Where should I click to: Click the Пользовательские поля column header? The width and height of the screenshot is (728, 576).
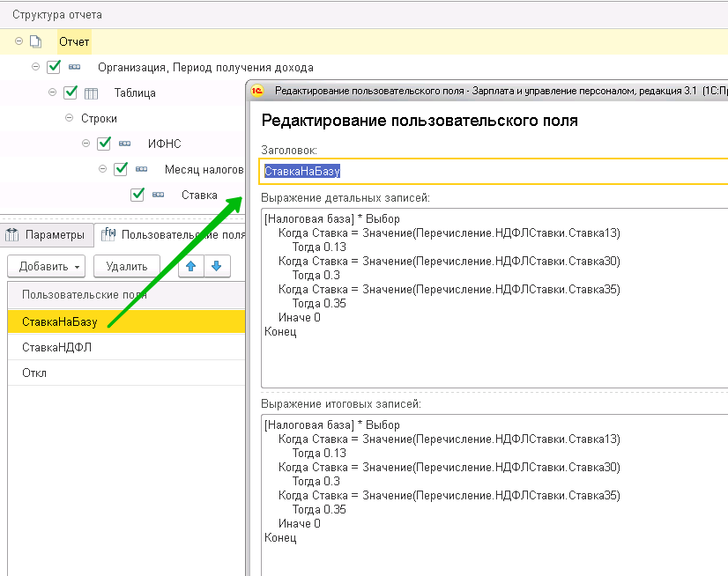(x=126, y=295)
